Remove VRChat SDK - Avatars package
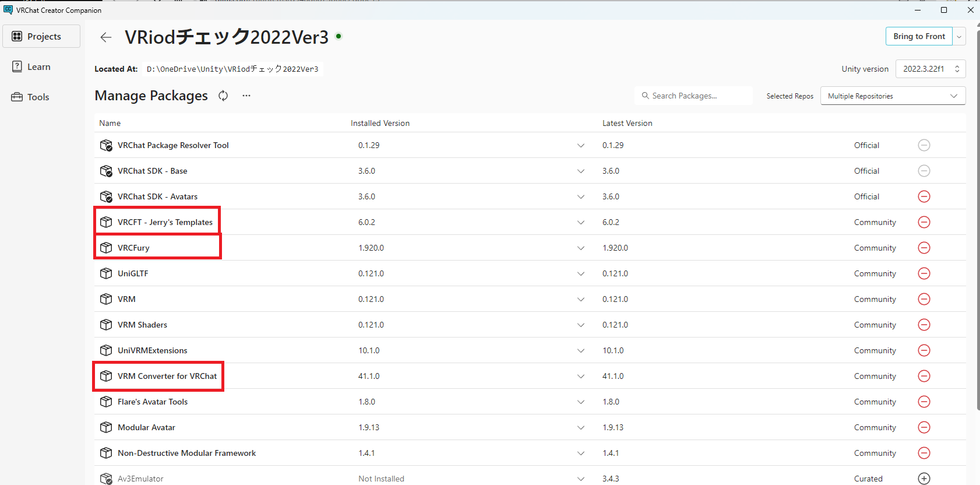980x485 pixels. tap(924, 196)
